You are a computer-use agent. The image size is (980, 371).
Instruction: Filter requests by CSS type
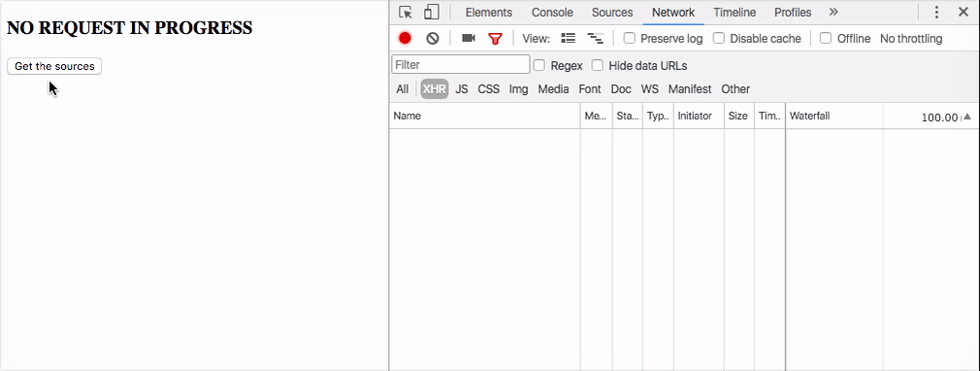(489, 89)
